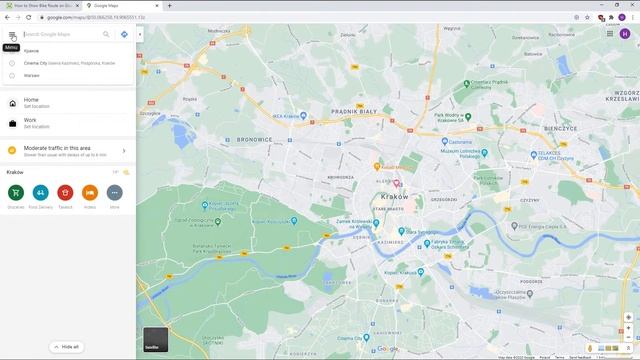The image size is (640, 360).
Task: Open the Google Maps hamburger menu
Action: pos(12,34)
